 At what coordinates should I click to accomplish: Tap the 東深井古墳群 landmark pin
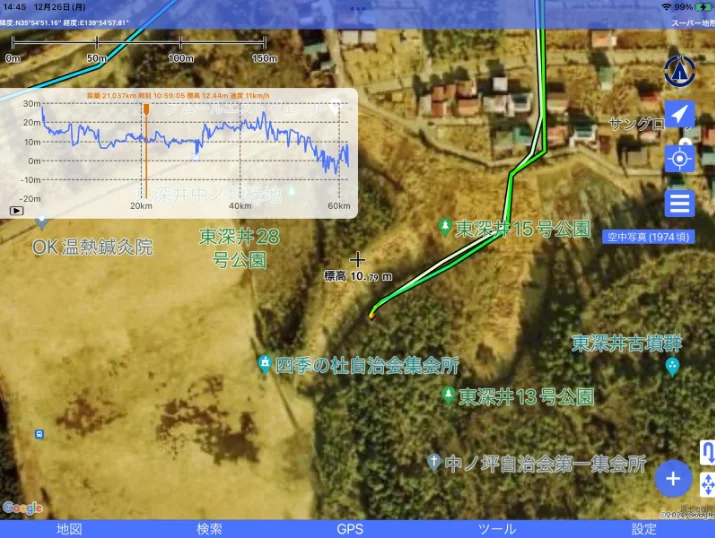coord(672,366)
